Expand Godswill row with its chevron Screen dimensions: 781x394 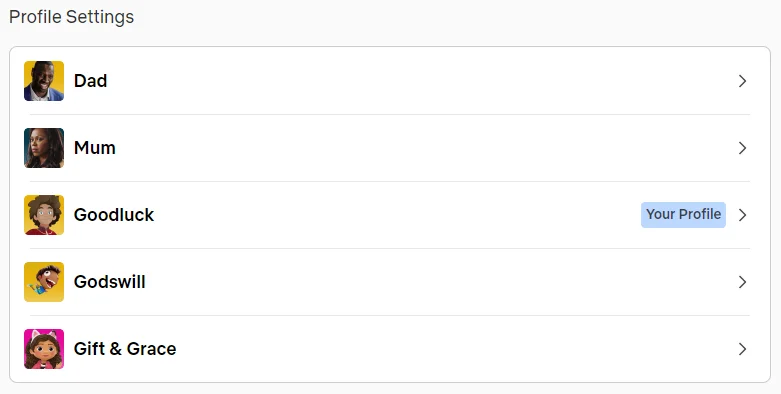pyautogui.click(x=742, y=282)
